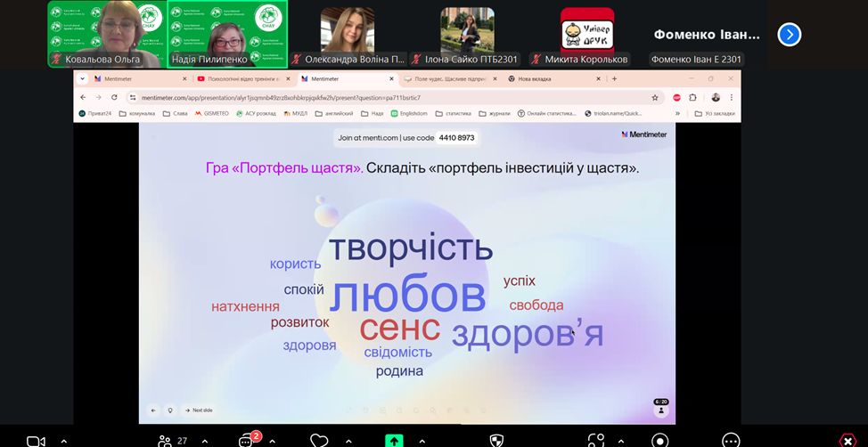Click the green share screen button
The width and height of the screenshot is (868, 447).
(394, 441)
